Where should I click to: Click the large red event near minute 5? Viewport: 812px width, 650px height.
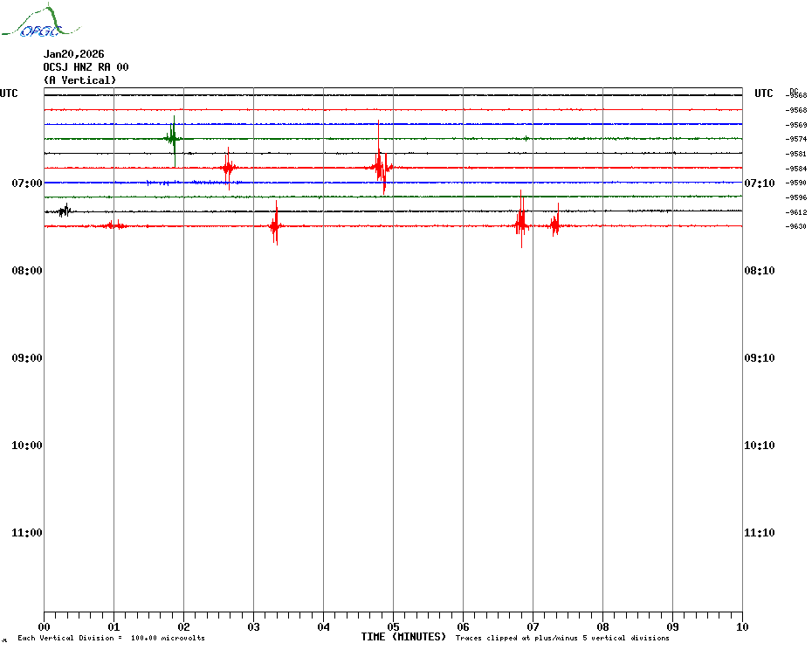coord(380,166)
